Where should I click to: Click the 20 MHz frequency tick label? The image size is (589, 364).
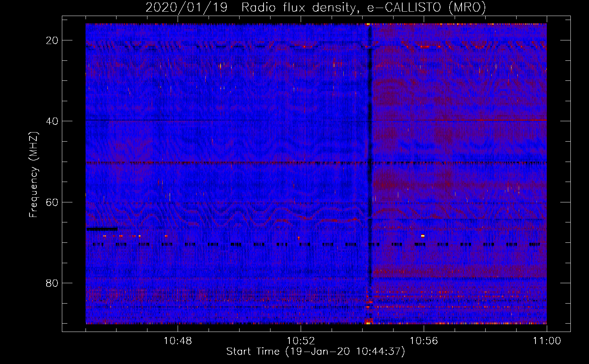[x=52, y=40]
